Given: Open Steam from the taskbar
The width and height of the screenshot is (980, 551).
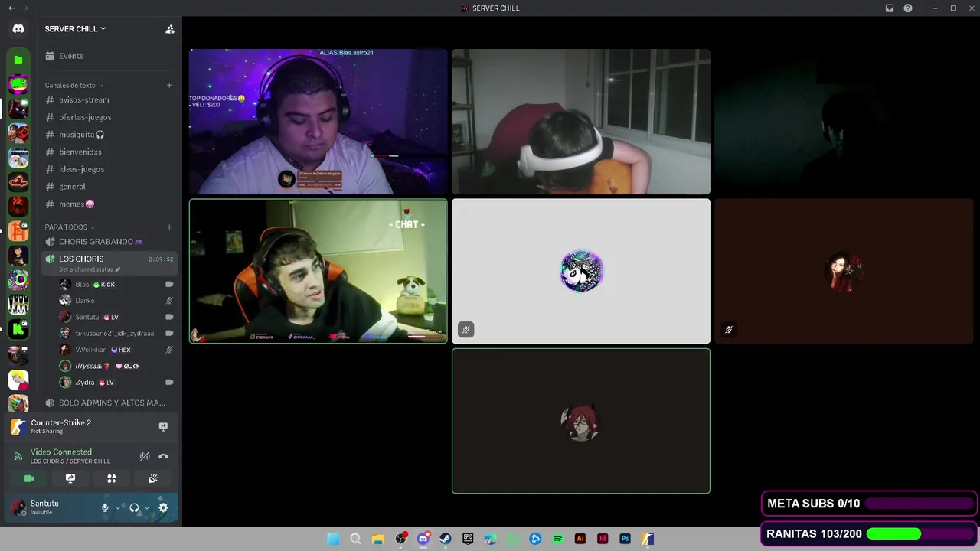Looking at the screenshot, I should click(x=445, y=539).
